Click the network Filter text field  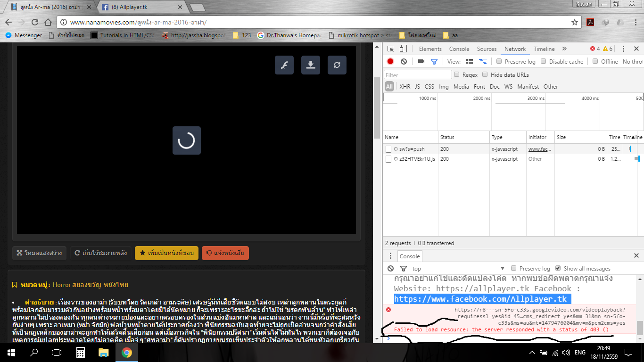point(418,75)
